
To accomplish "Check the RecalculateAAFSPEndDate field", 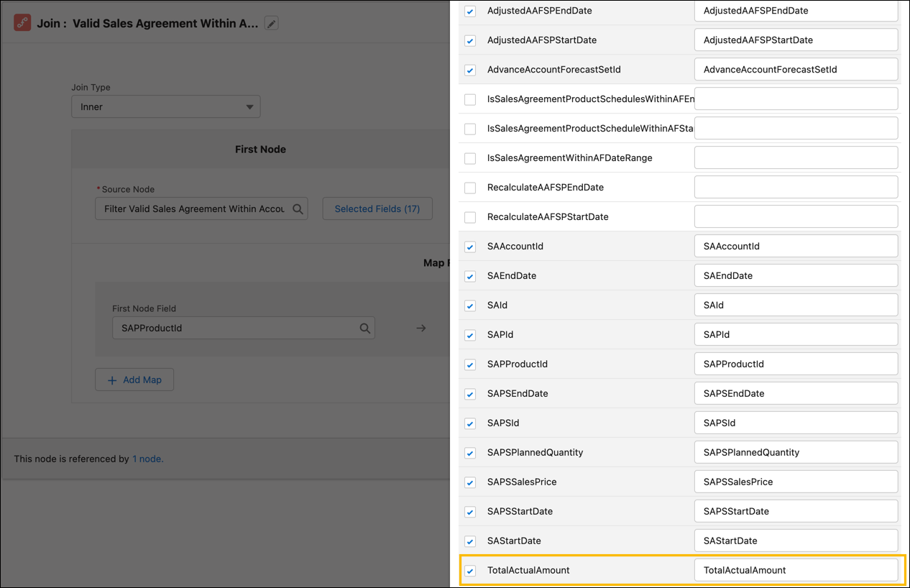I will coord(470,187).
